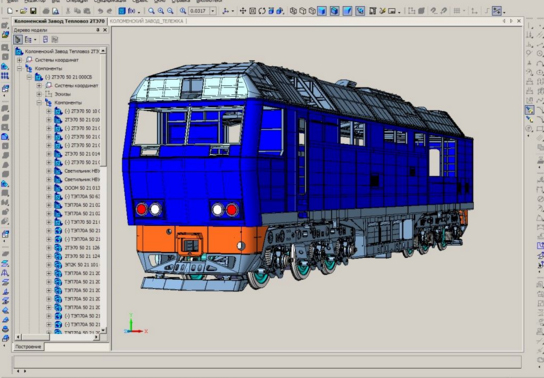Collapse nested Компоненты node under 000СБ
544x378 pixels.
click(39, 103)
